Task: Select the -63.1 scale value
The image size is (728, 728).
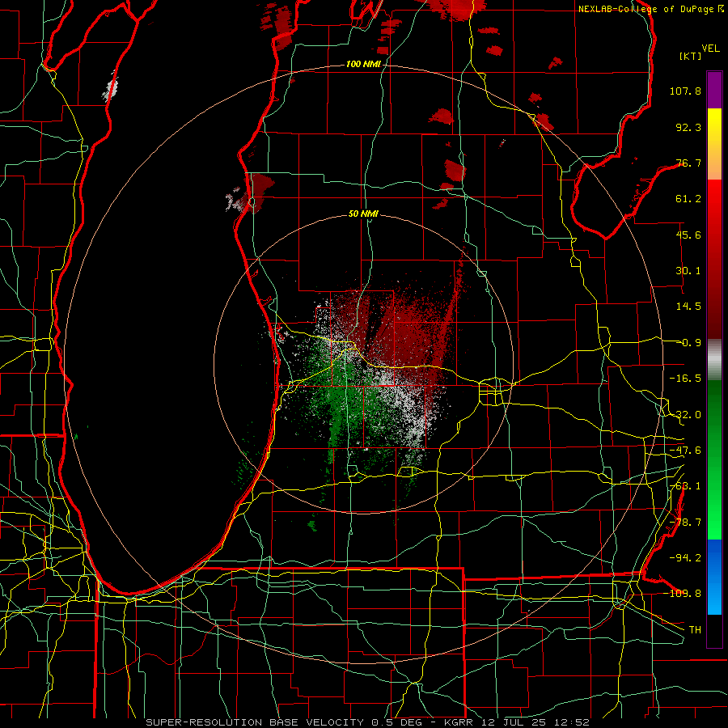Action: point(685,486)
